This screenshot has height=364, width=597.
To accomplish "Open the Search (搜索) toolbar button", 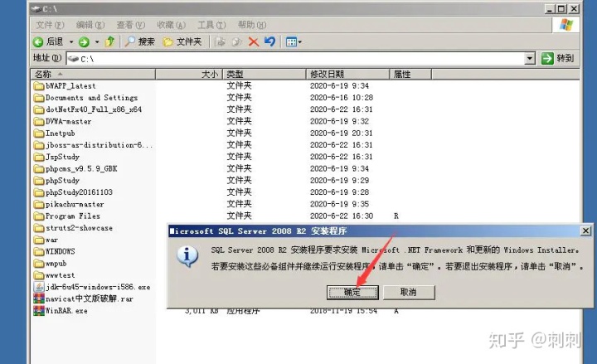I will click(140, 41).
